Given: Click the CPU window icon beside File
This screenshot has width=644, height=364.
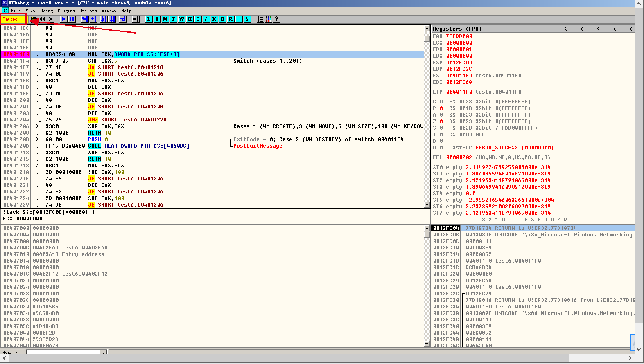Looking at the screenshot, I should [x=5, y=11].
